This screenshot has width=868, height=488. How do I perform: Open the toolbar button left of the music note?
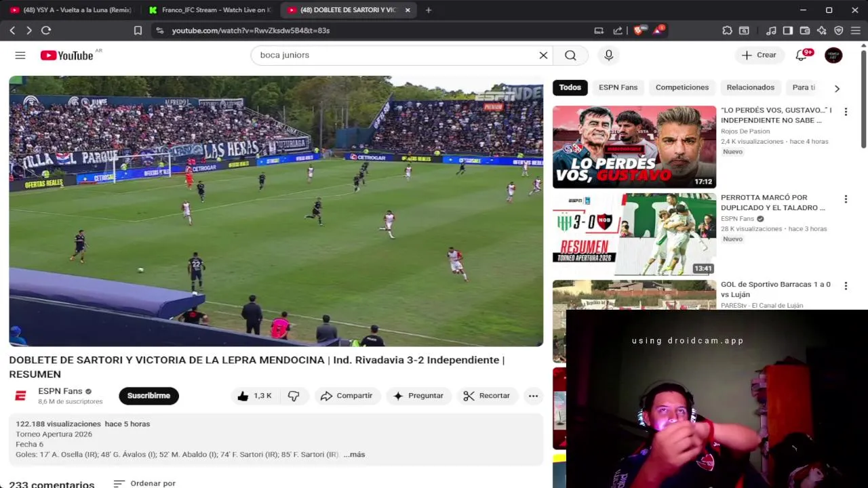click(x=744, y=30)
